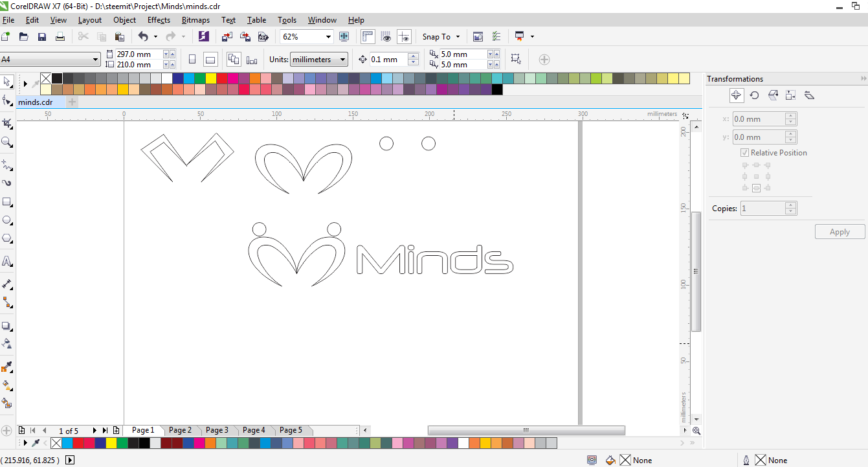Select the Connector tool
This screenshot has width=868, height=467.
(x=7, y=302)
